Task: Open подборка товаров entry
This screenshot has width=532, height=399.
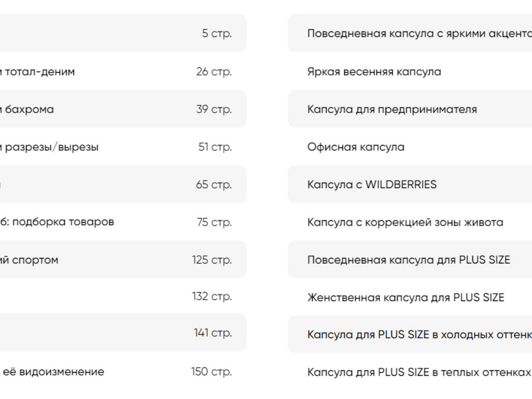Action: 63,222
